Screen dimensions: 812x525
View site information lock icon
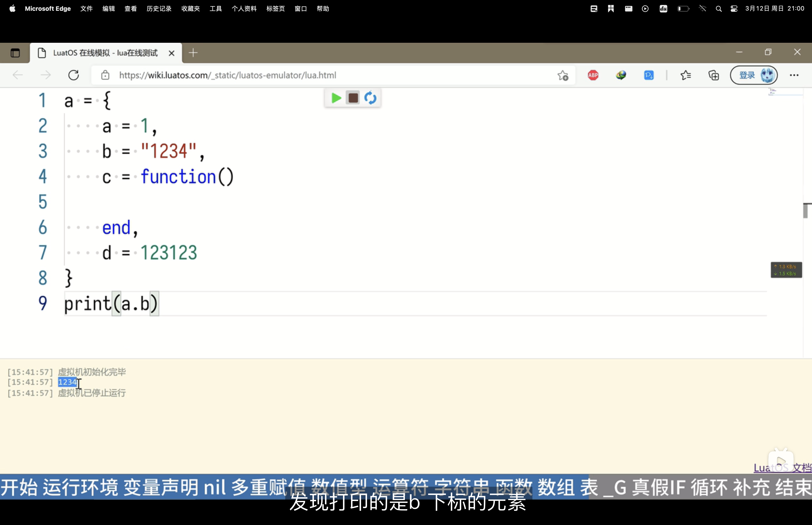[105, 75]
